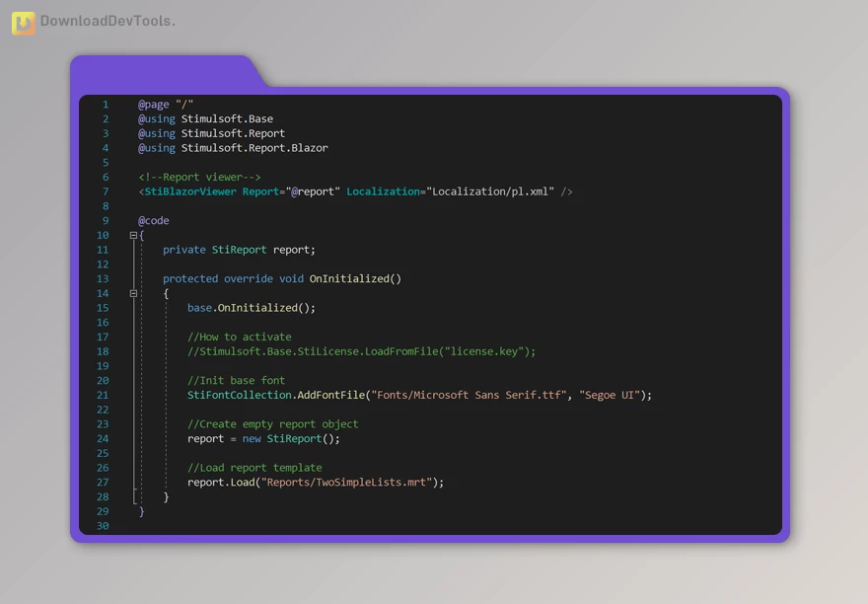Viewport: 868px width, 604px height.
Task: Click the "Segoe UI" string literal
Action: (x=610, y=395)
